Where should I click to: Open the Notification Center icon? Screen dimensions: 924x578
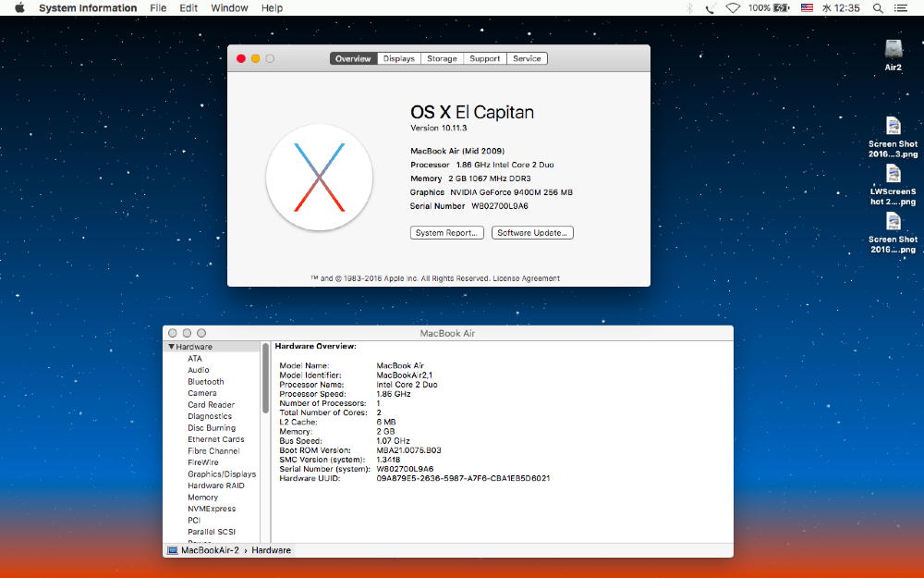(903, 8)
